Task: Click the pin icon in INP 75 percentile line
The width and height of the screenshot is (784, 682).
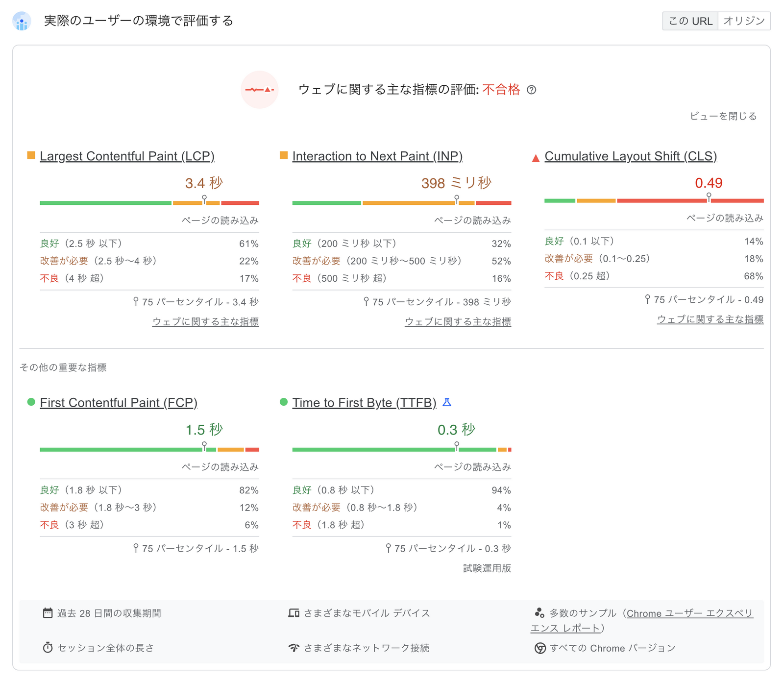Action: [366, 301]
